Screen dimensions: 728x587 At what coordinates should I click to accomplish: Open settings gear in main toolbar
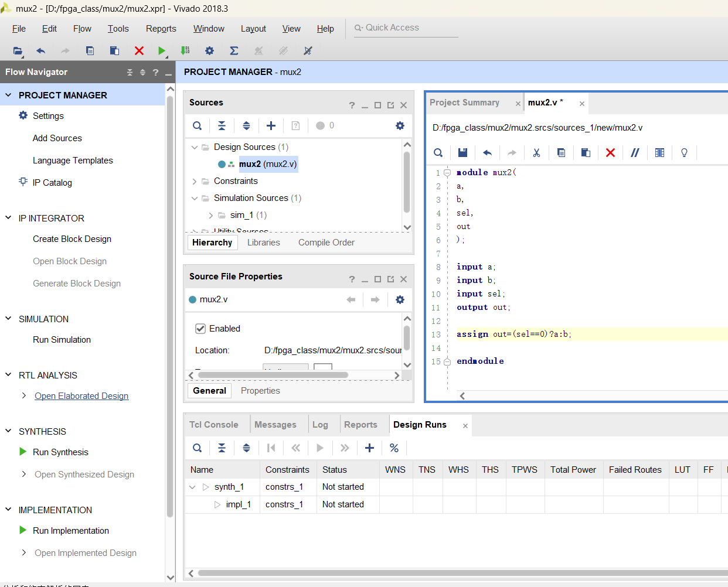(x=209, y=51)
